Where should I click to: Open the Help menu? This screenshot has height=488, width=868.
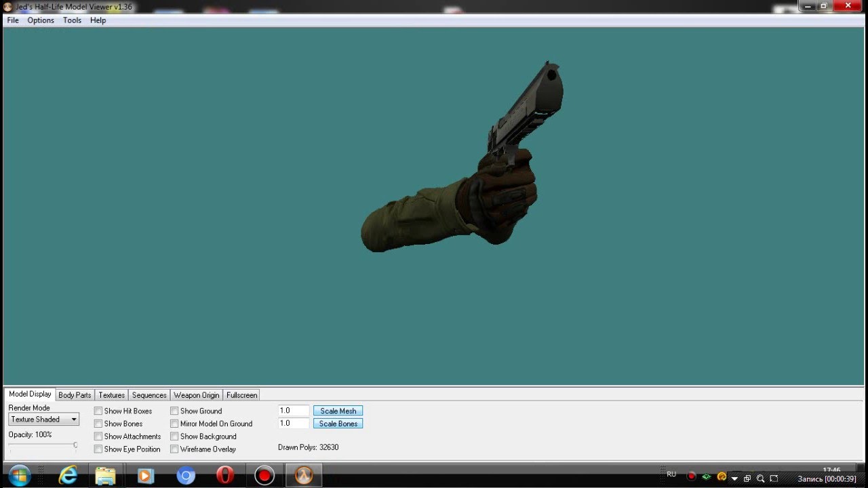tap(98, 20)
